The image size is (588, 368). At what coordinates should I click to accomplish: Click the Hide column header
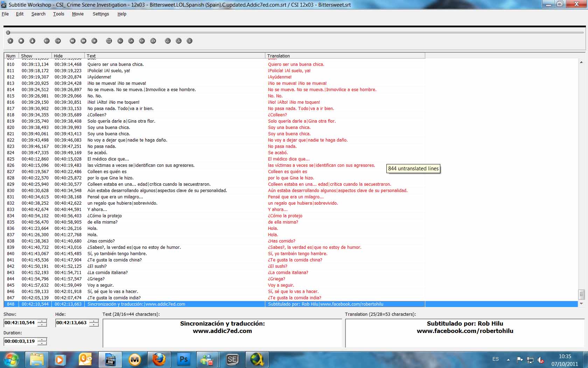[68, 56]
